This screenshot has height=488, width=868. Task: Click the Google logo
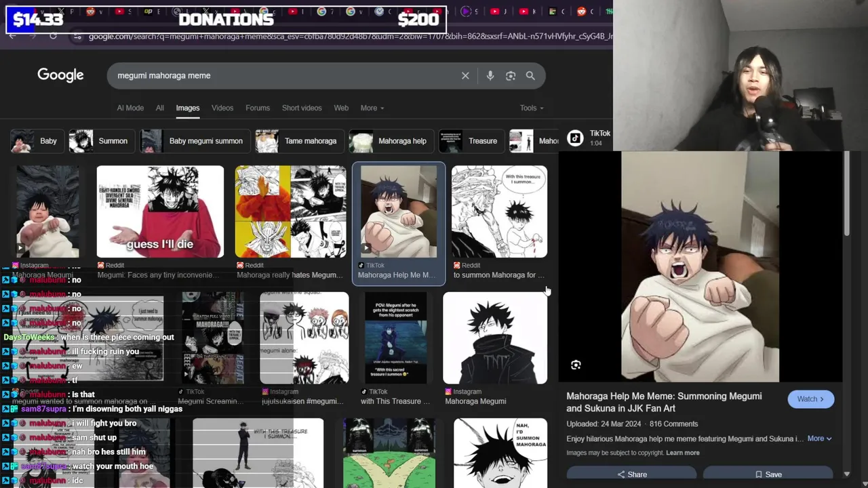(60, 75)
